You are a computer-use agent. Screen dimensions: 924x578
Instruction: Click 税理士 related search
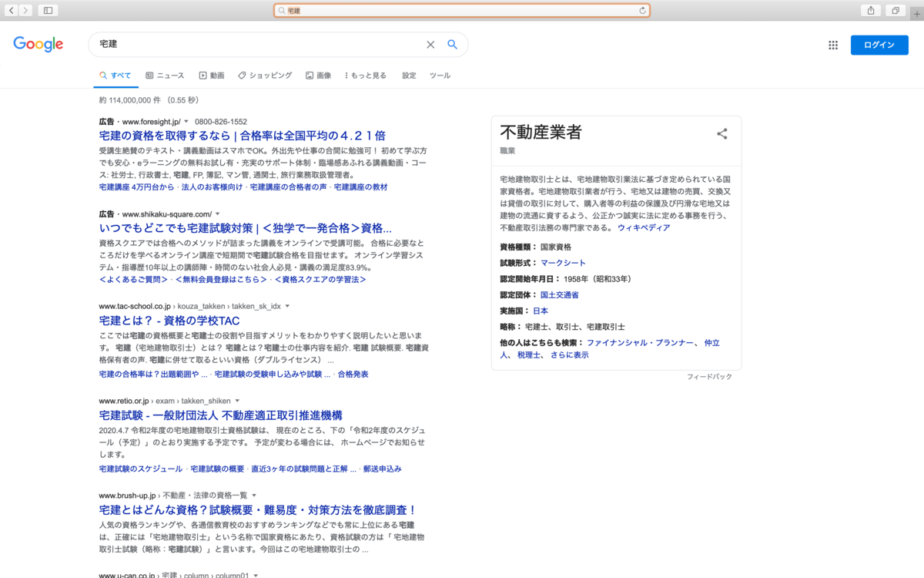529,355
